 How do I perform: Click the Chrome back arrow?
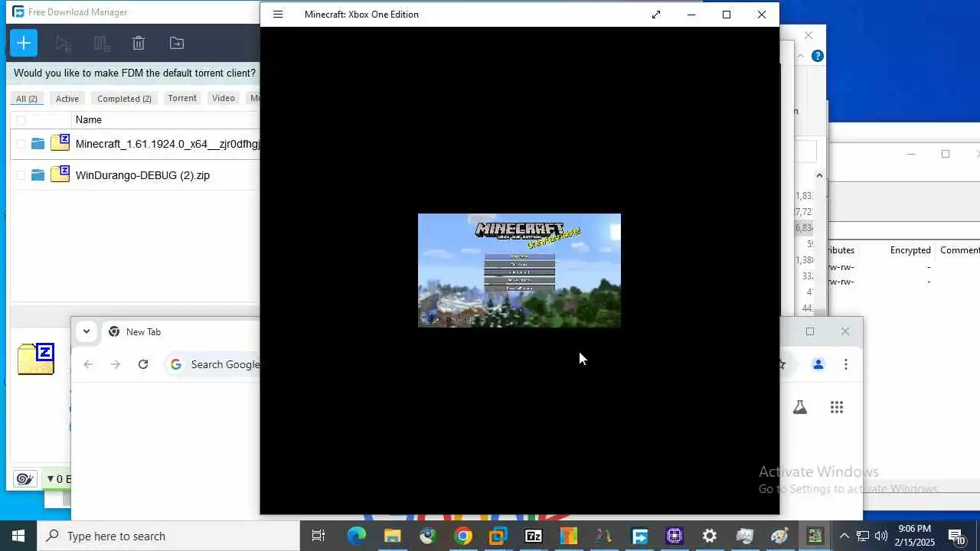88,364
